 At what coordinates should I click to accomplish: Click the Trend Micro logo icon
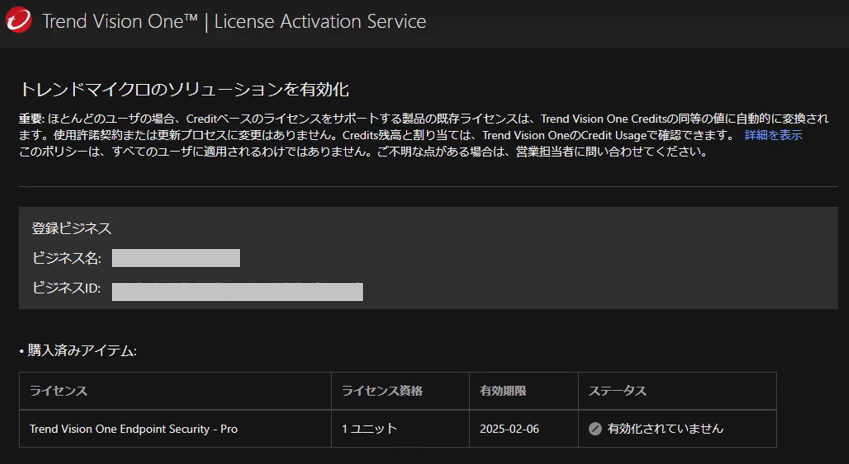pyautogui.click(x=18, y=22)
